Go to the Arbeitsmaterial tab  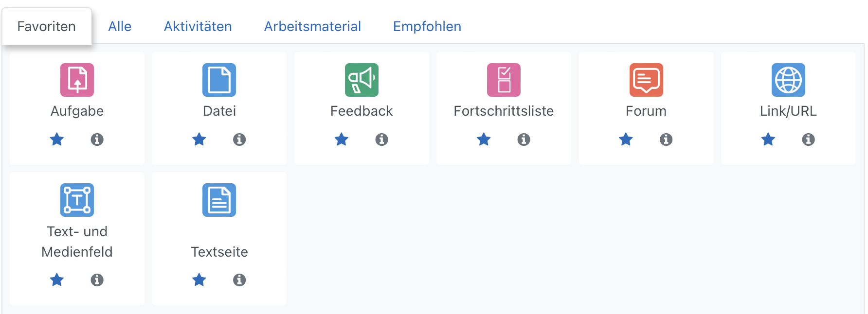(x=312, y=26)
